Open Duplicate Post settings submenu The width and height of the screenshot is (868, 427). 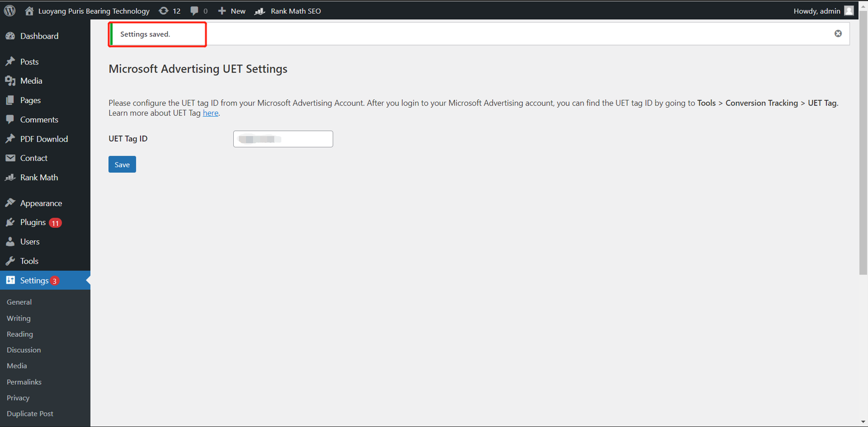point(30,413)
